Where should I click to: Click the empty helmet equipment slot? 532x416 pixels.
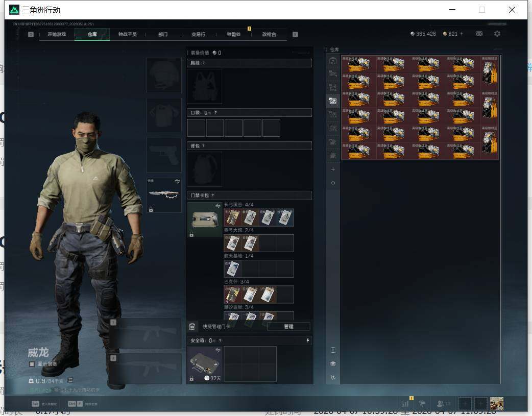click(164, 75)
